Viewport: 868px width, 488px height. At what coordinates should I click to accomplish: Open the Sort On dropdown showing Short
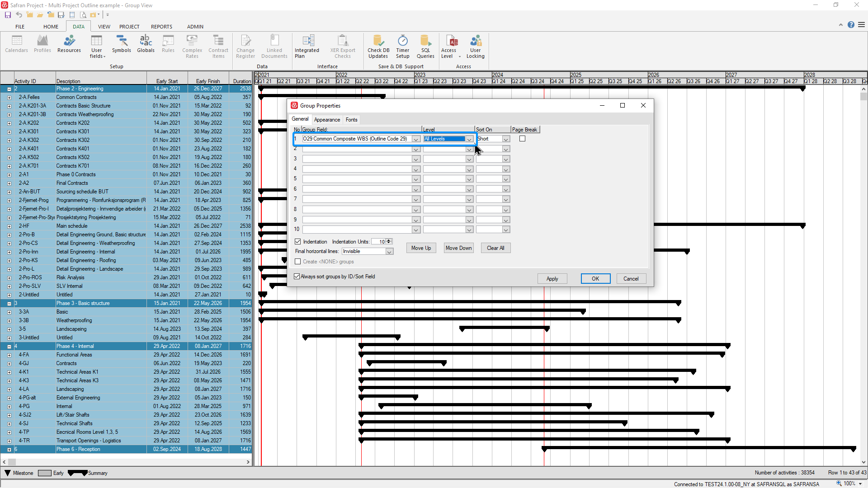click(x=505, y=139)
